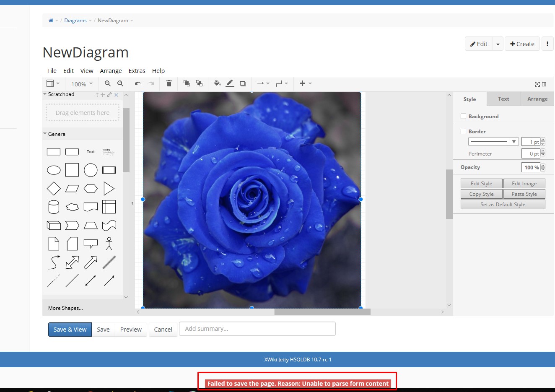Screen dimensions: 555x392
Task: Open the View menu
Action: click(87, 71)
